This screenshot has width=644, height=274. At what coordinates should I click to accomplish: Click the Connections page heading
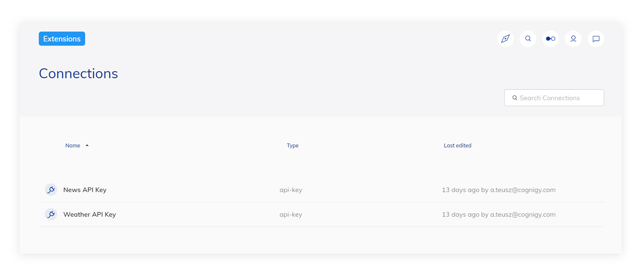(78, 73)
